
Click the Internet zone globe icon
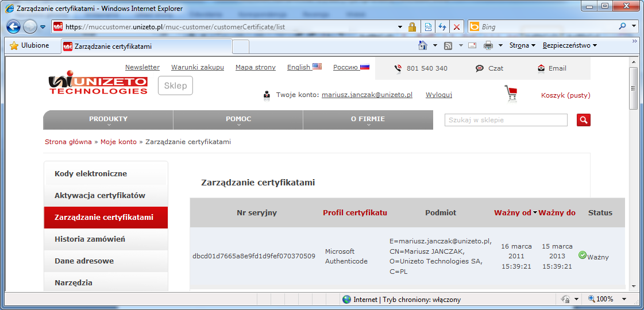point(346,299)
